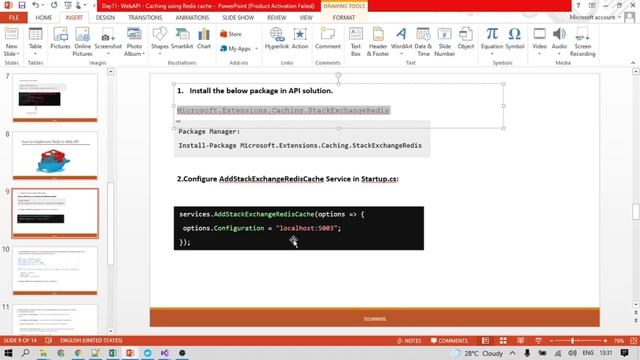Image resolution: width=640 pixels, height=360 pixels.
Task: Open the Microsoft account dropdown
Action: point(595,18)
